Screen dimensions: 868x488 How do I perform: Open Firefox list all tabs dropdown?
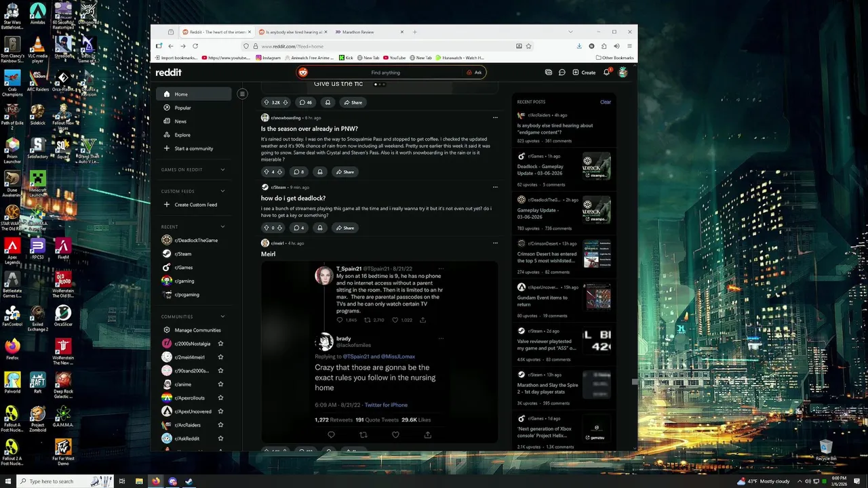pos(570,32)
